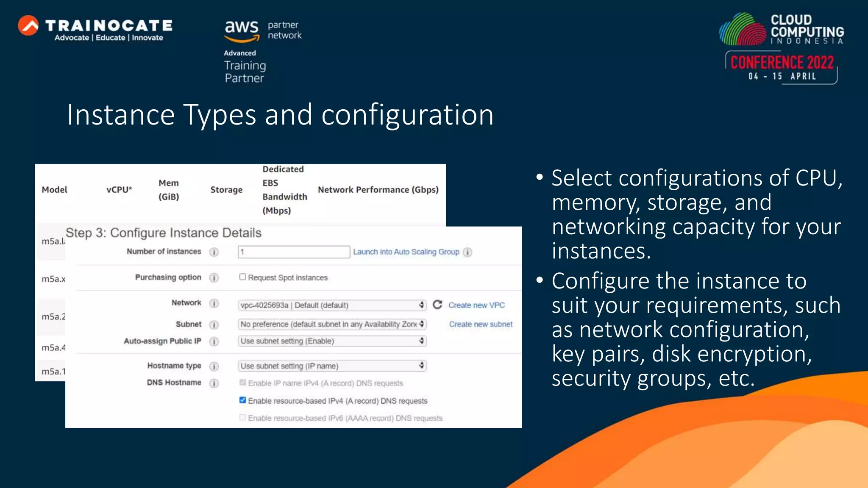The height and width of the screenshot is (488, 868).
Task: Click the Cloud Computing Indonesia logo
Action: (x=782, y=29)
